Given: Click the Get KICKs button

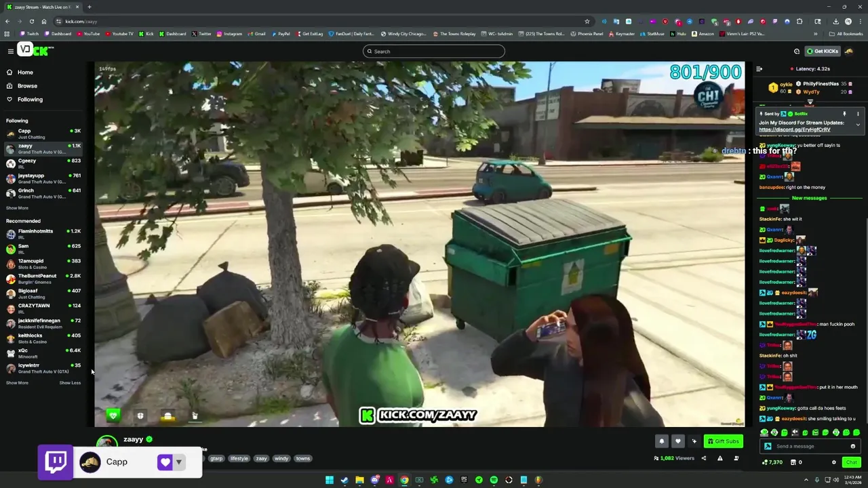Looking at the screenshot, I should point(822,52).
